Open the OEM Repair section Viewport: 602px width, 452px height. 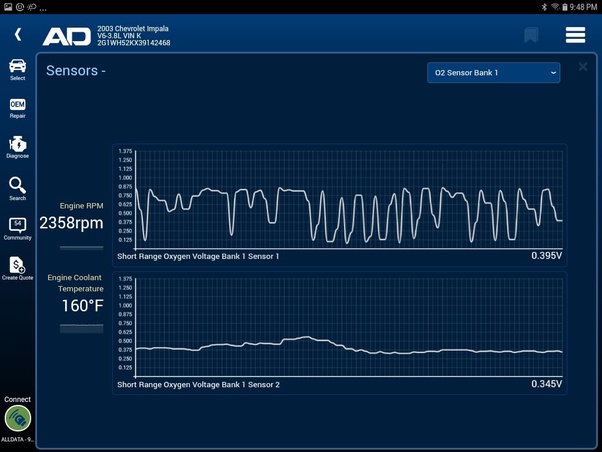tap(18, 108)
